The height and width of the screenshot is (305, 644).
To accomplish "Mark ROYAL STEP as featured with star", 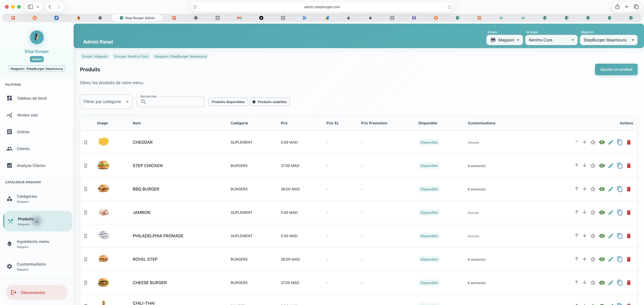I will [x=593, y=259].
